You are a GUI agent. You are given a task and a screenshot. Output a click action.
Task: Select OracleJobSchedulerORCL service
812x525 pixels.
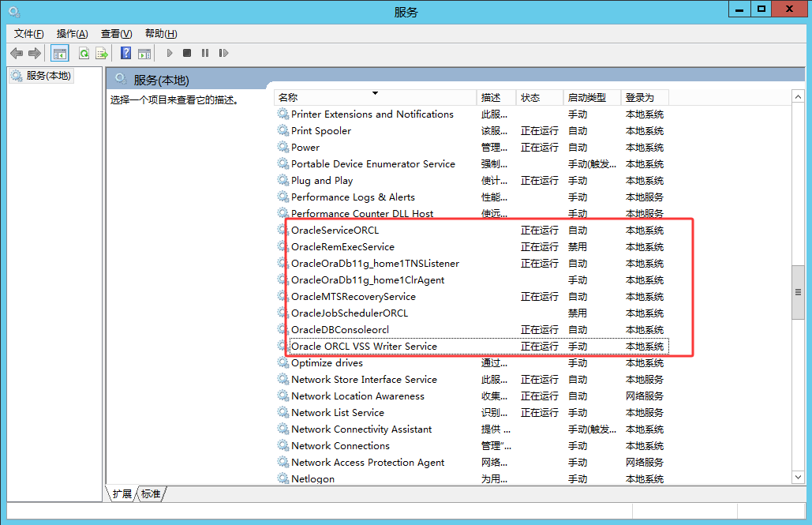[x=472, y=313]
